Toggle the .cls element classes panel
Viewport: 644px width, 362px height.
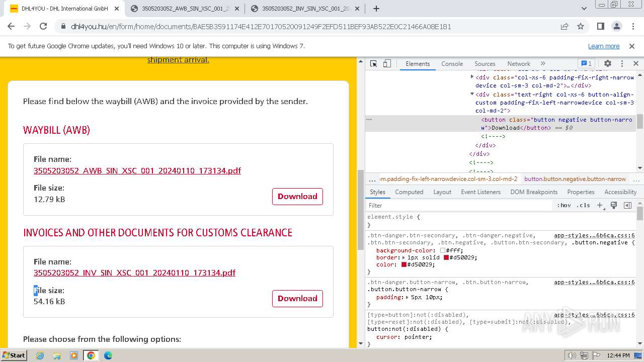[584, 205]
